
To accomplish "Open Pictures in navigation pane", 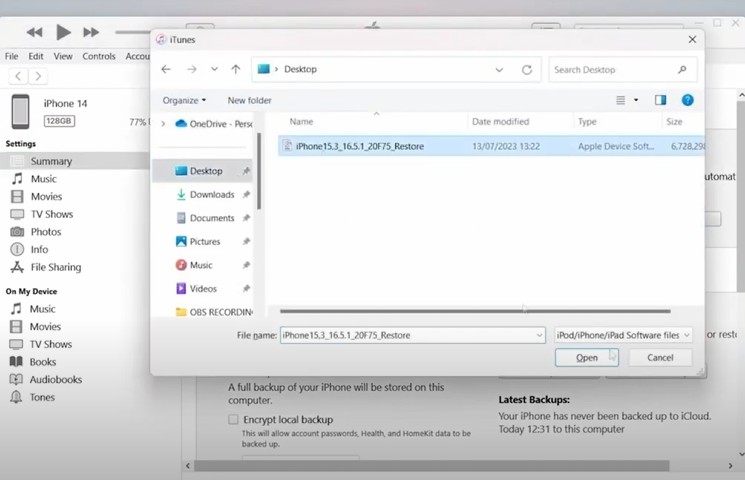I will click(x=205, y=241).
